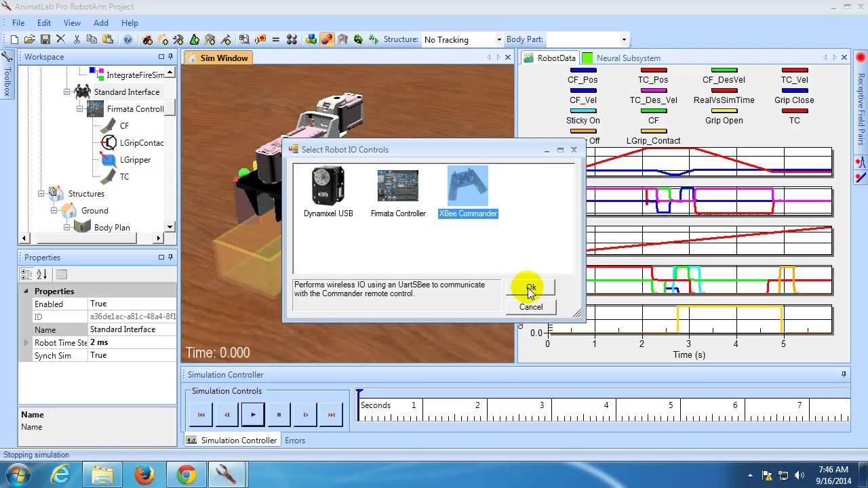Click the add organism ladybug toolbar icon

[x=147, y=39]
